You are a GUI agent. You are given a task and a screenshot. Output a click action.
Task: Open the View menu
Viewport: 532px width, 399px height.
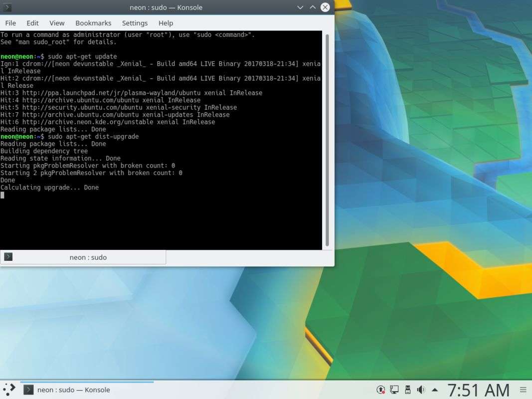pyautogui.click(x=57, y=23)
